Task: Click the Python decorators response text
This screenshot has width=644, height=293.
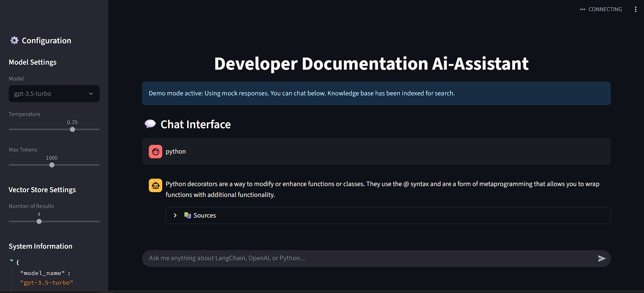Action: [x=382, y=189]
